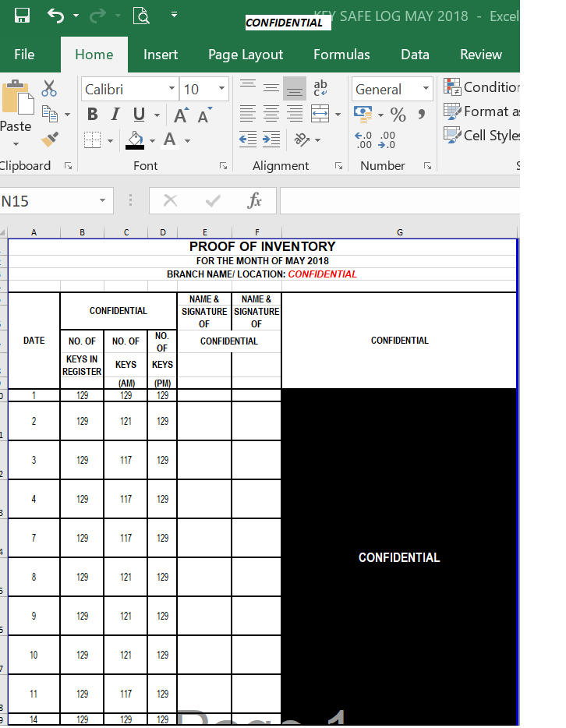Open the Clipboard dialog launcher
This screenshot has width=566, height=728.
(69, 166)
